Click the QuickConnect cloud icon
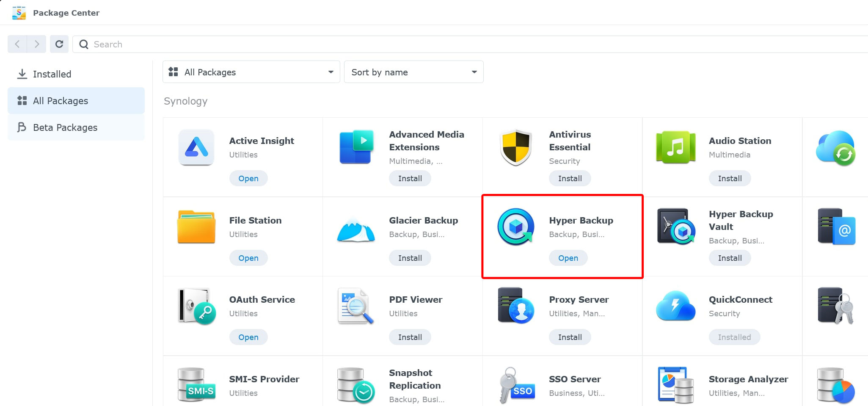Viewport: 868px width, 406px height. (676, 306)
